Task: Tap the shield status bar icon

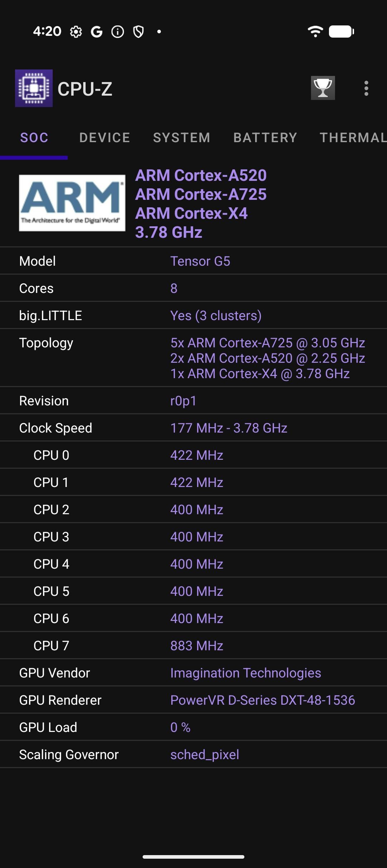Action: (x=138, y=32)
